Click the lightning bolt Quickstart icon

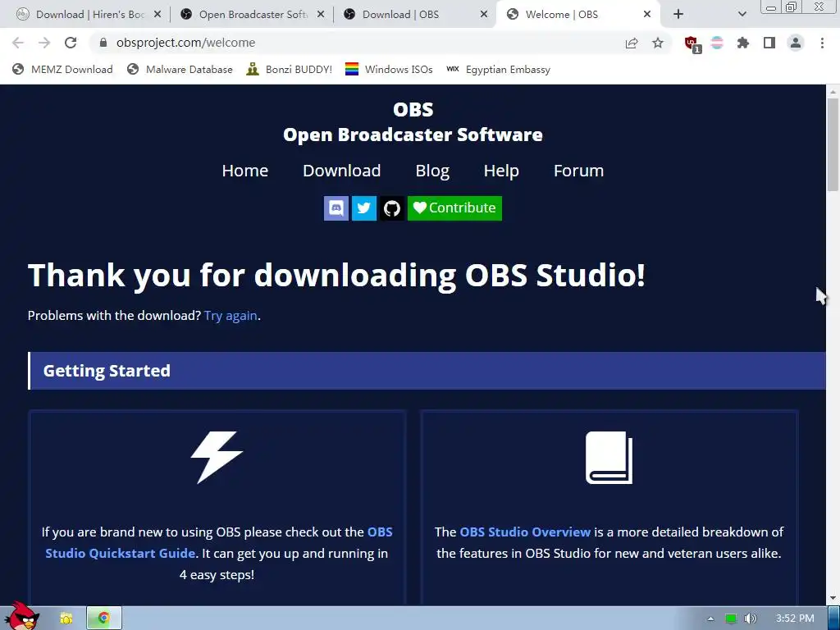tap(217, 458)
